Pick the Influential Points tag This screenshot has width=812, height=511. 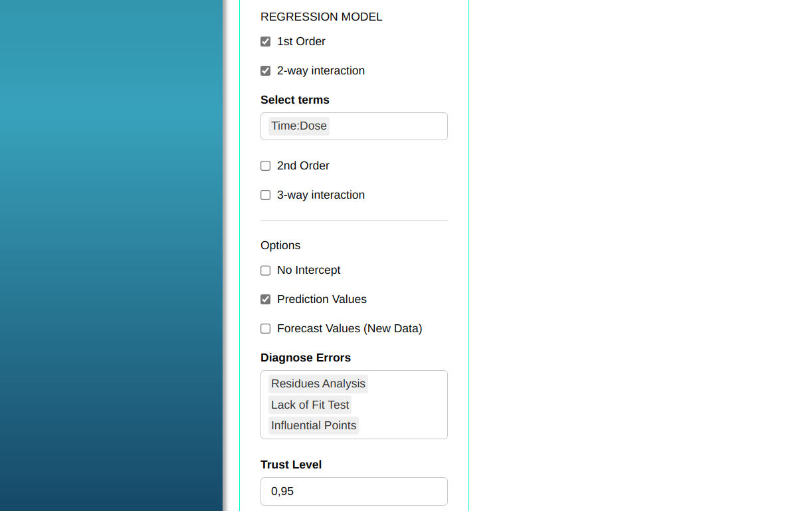[x=314, y=425]
